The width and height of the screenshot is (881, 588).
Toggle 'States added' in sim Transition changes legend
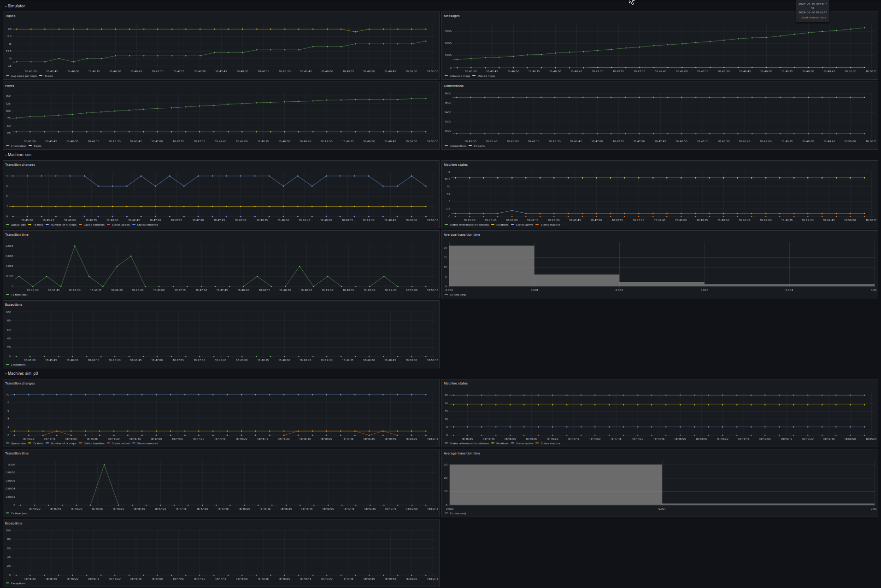(121, 225)
